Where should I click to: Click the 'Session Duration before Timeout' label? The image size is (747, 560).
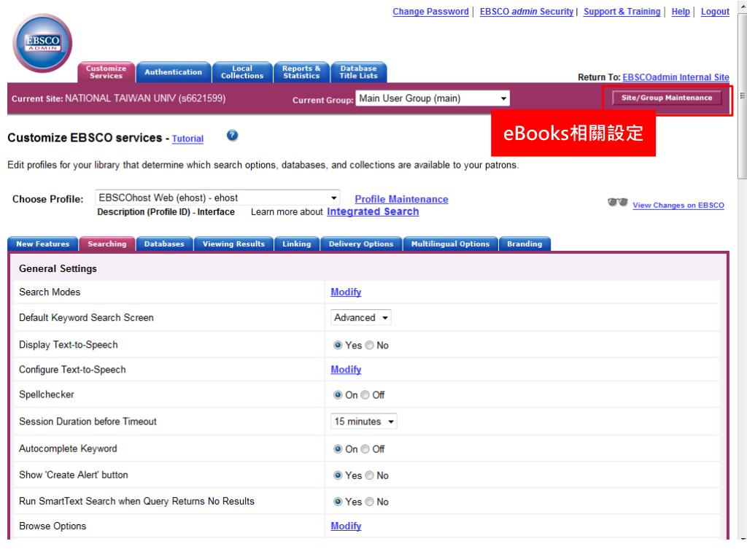[88, 421]
